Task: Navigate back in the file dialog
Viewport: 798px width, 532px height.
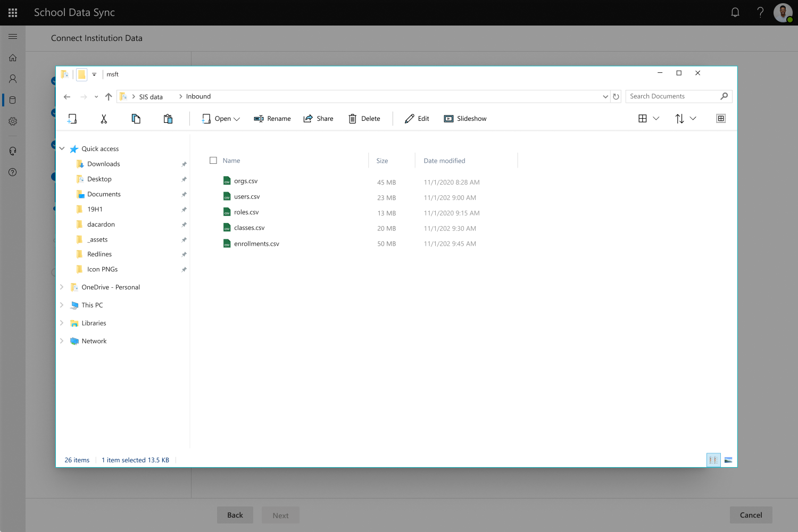Action: tap(67, 97)
